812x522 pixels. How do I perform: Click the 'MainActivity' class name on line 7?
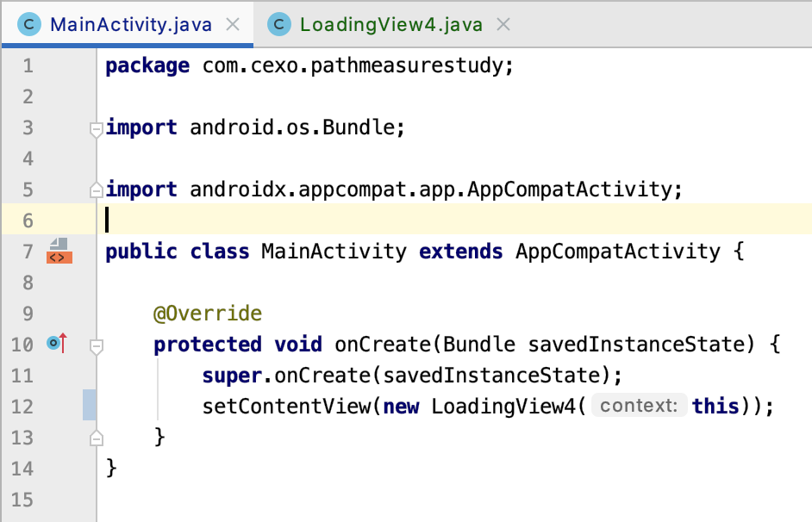click(334, 252)
